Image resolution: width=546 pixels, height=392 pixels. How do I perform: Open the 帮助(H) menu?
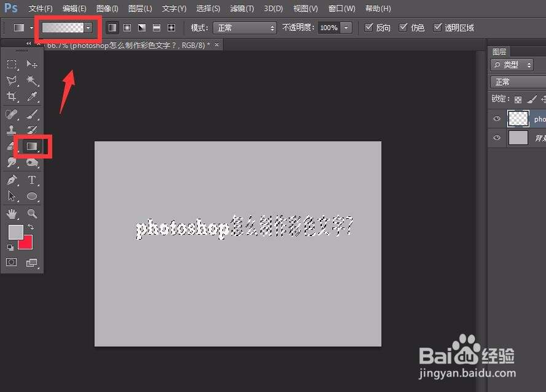378,9
